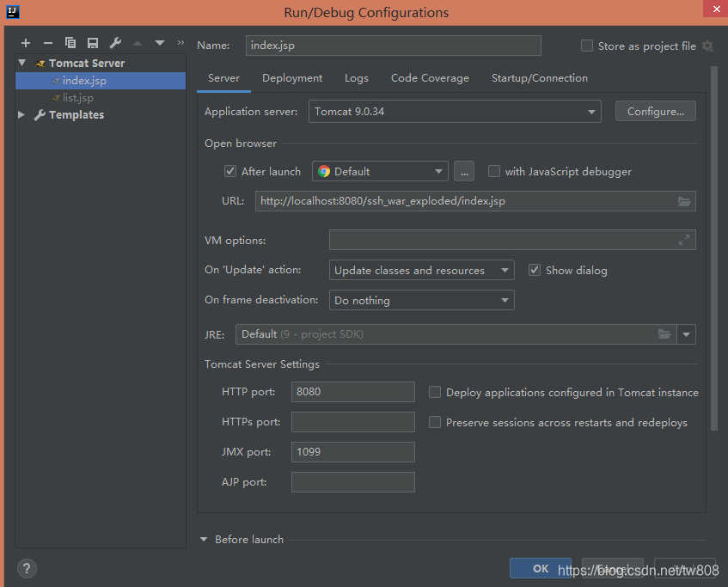Click the vertical scrollbar of settings panel

coord(714,248)
